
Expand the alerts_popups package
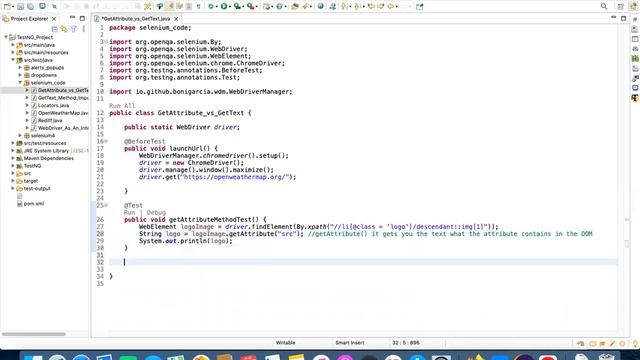click(x=20, y=67)
